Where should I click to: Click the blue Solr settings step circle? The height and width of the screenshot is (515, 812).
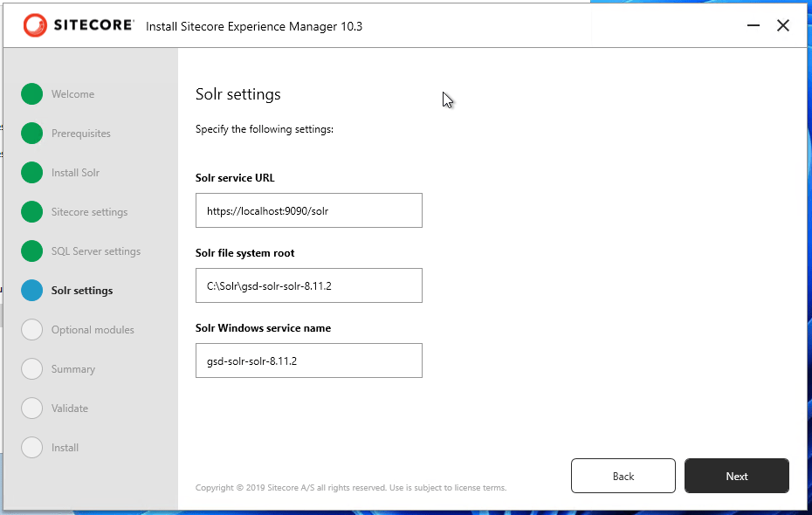[32, 291]
